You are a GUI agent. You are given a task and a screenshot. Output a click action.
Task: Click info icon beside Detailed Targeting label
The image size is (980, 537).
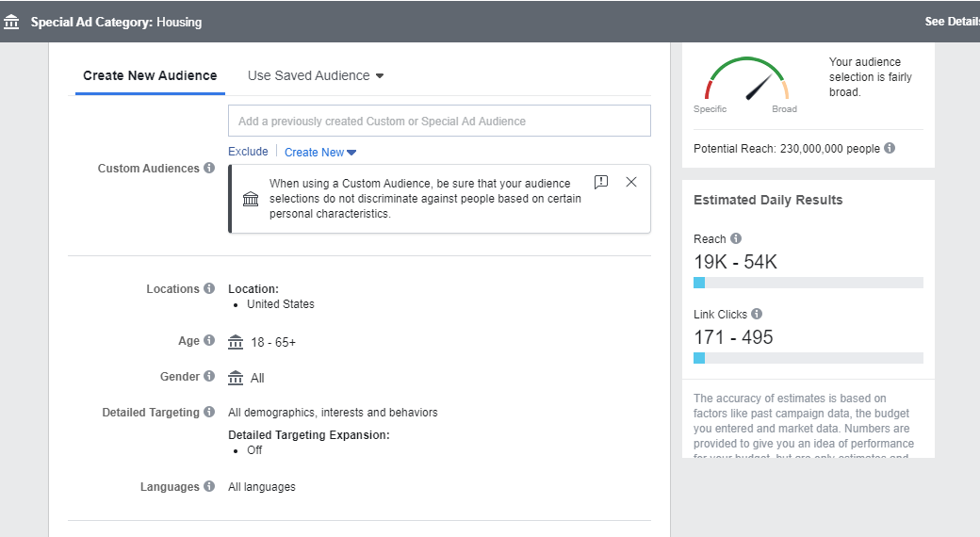[x=209, y=412]
